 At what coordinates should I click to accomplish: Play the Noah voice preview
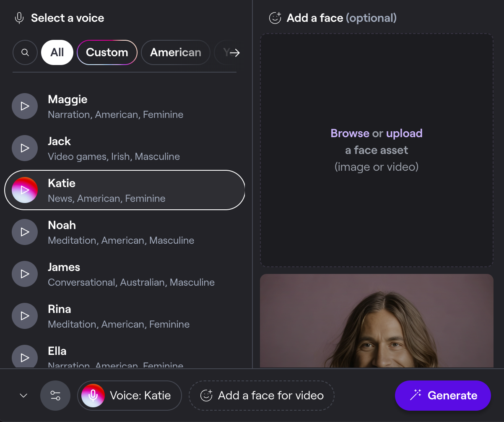pyautogui.click(x=25, y=232)
